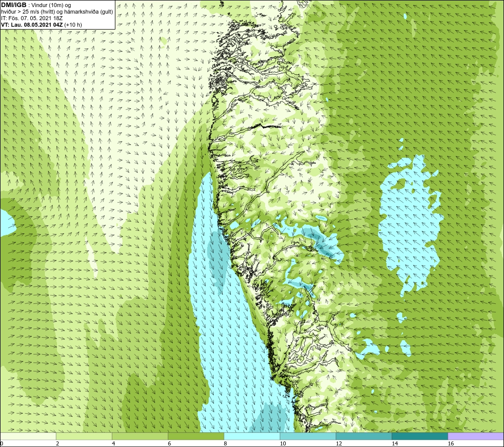Click the legend value '2'
Viewport: 504px width, 447px height.
pos(57,443)
